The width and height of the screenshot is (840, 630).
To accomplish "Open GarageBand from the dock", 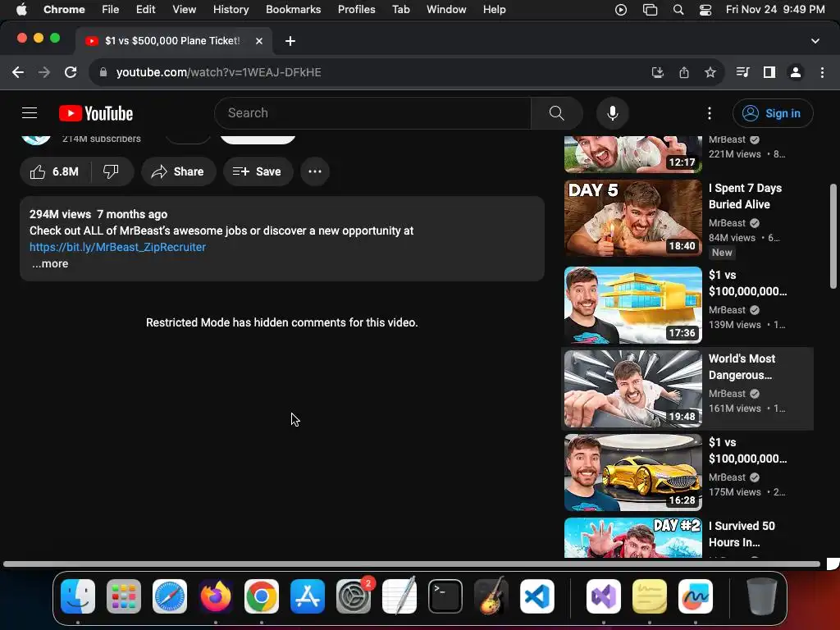I will (491, 596).
